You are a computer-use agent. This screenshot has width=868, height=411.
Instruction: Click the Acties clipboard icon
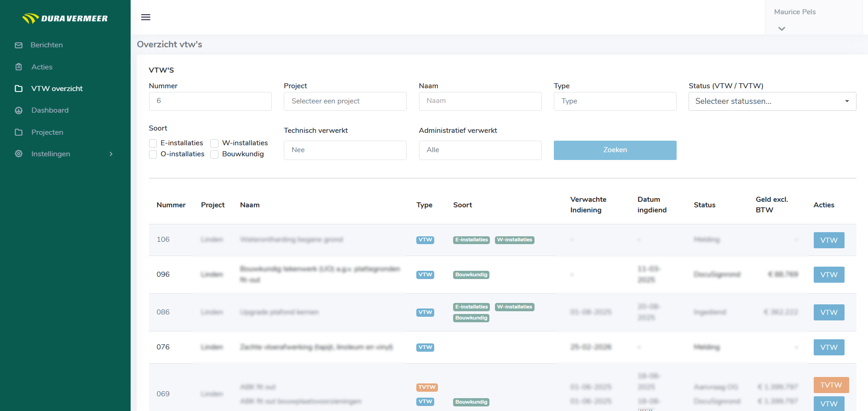click(x=19, y=67)
